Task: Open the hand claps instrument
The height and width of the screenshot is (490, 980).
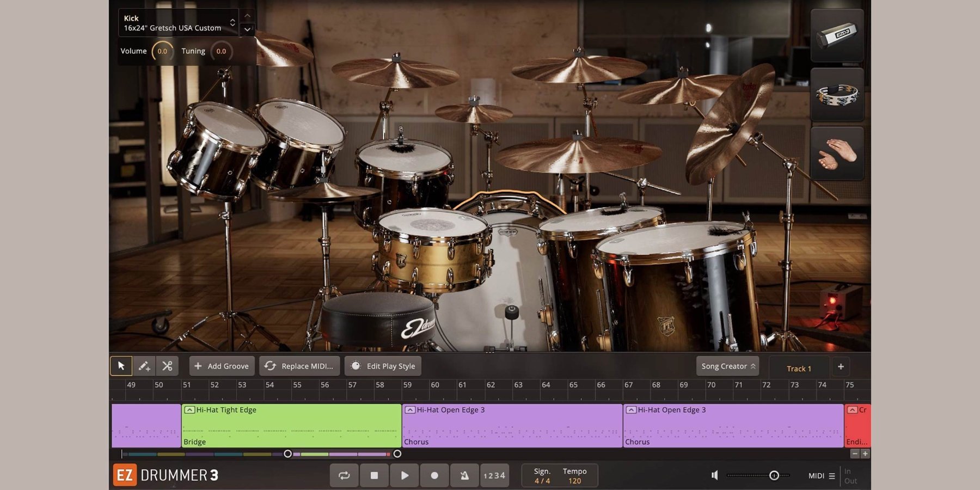Action: coord(837,154)
